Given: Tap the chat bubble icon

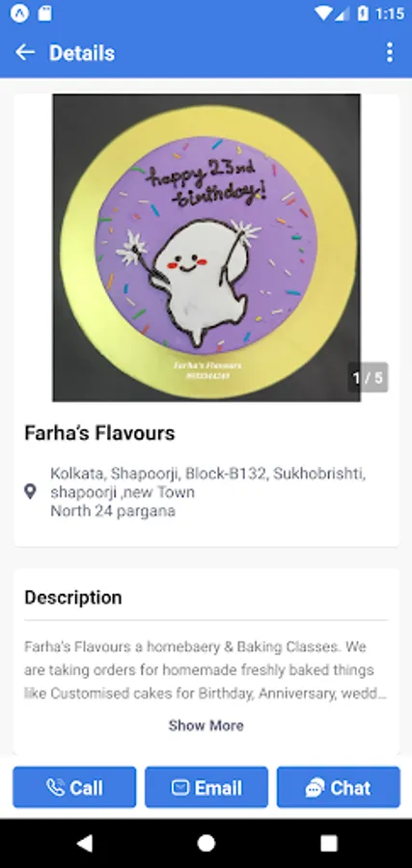Looking at the screenshot, I should point(316,788).
